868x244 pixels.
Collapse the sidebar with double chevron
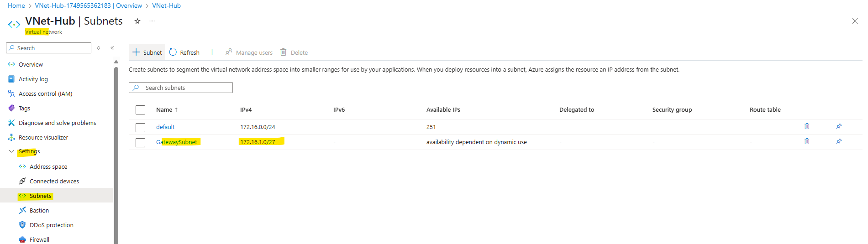point(112,48)
